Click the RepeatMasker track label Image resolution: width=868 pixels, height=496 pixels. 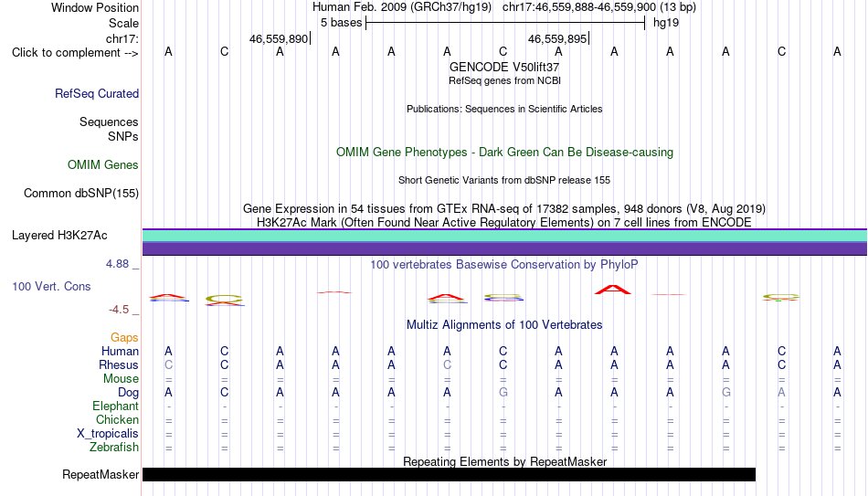coord(101,474)
